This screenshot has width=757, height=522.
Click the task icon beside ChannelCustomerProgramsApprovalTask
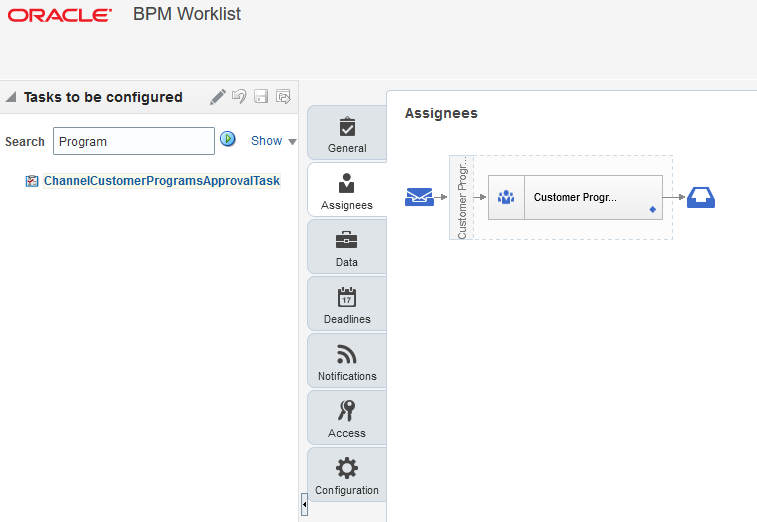point(32,181)
